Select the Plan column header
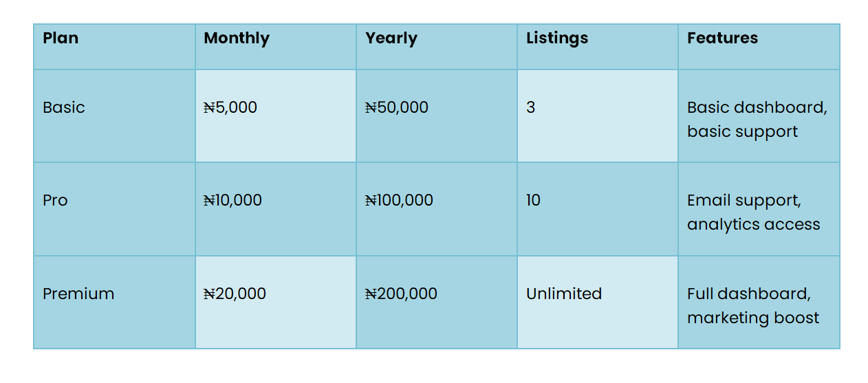 click(115, 47)
